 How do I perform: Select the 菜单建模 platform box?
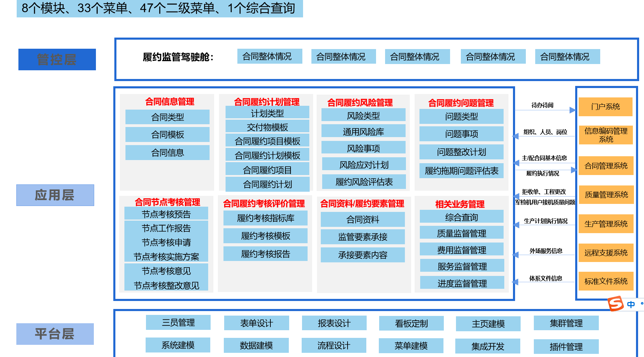(x=411, y=346)
